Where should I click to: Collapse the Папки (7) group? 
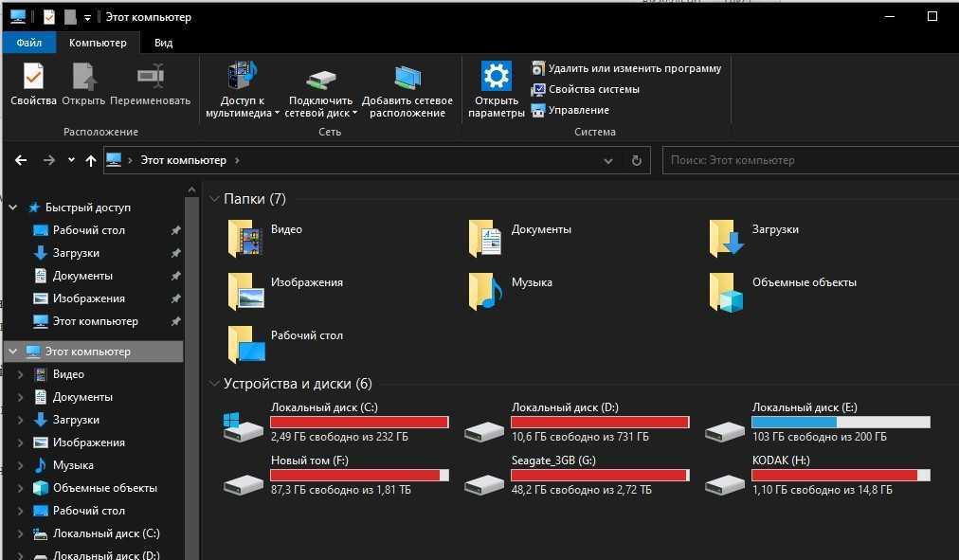[x=214, y=199]
